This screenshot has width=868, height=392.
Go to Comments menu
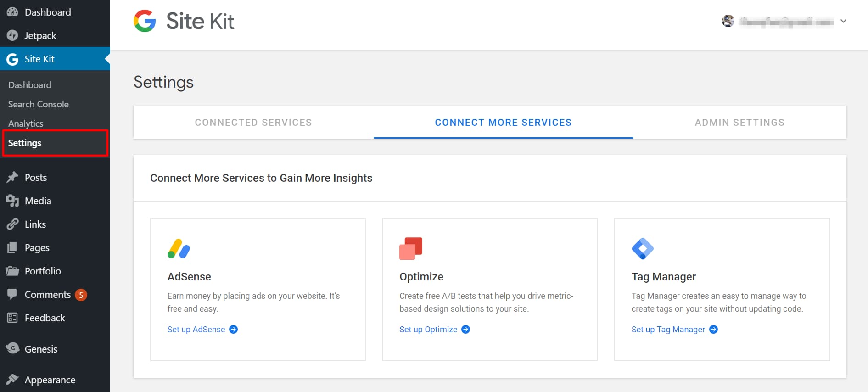55,294
